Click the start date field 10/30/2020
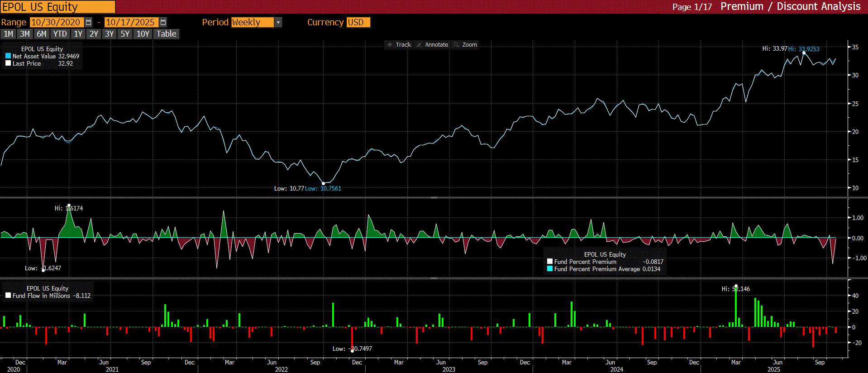 (x=56, y=22)
